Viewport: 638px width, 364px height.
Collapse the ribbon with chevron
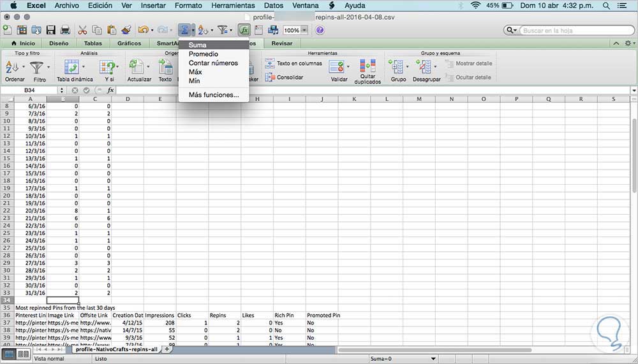pos(616,43)
